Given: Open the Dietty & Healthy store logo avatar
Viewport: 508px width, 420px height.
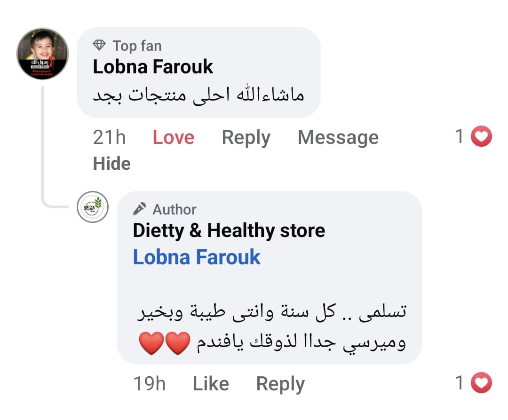Looking at the screenshot, I should (x=93, y=207).
